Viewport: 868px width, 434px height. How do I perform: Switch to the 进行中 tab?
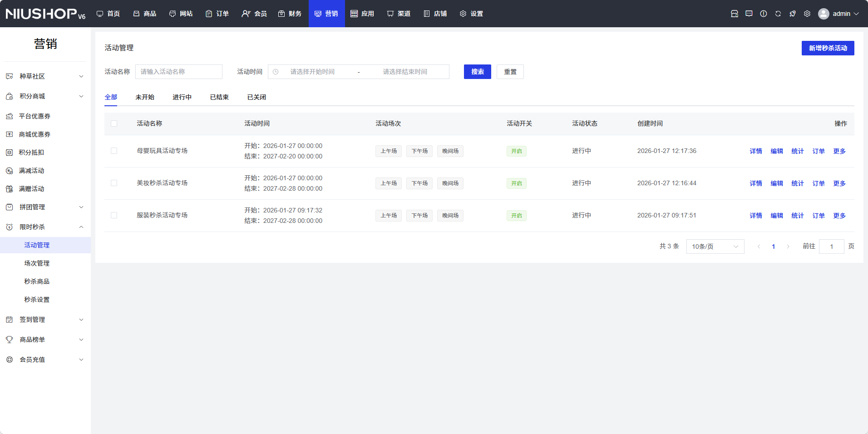coord(182,97)
